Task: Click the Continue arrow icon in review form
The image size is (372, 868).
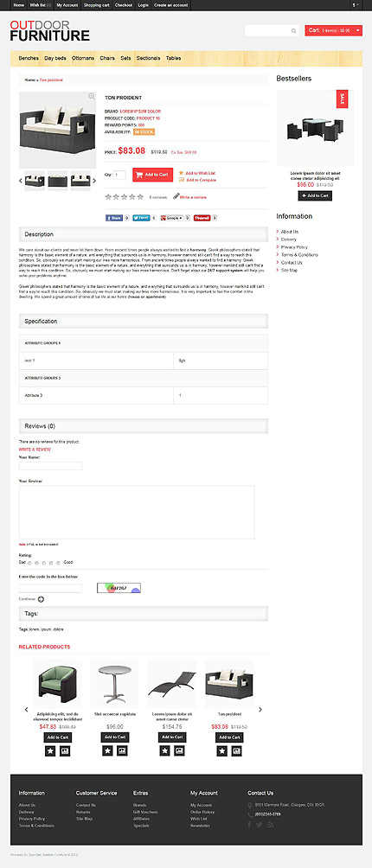Action: click(41, 599)
